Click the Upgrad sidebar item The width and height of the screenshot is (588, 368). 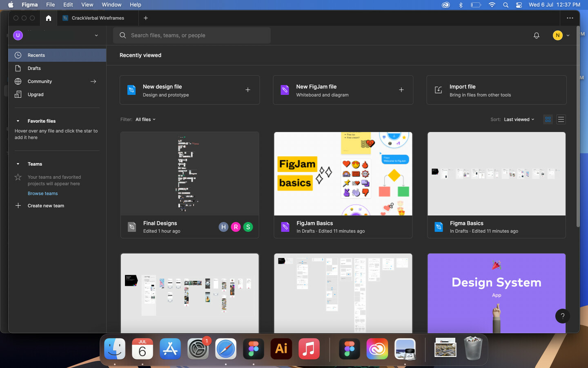(57, 94)
